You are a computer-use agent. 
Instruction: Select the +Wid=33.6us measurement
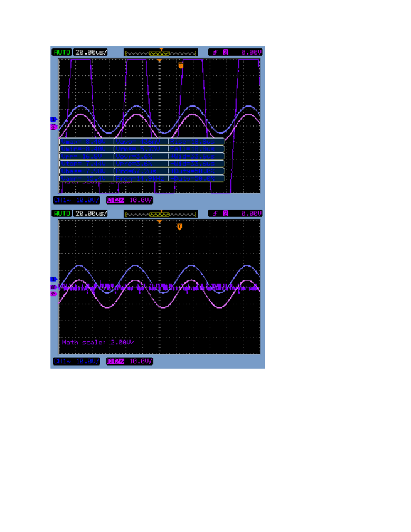[196, 156]
